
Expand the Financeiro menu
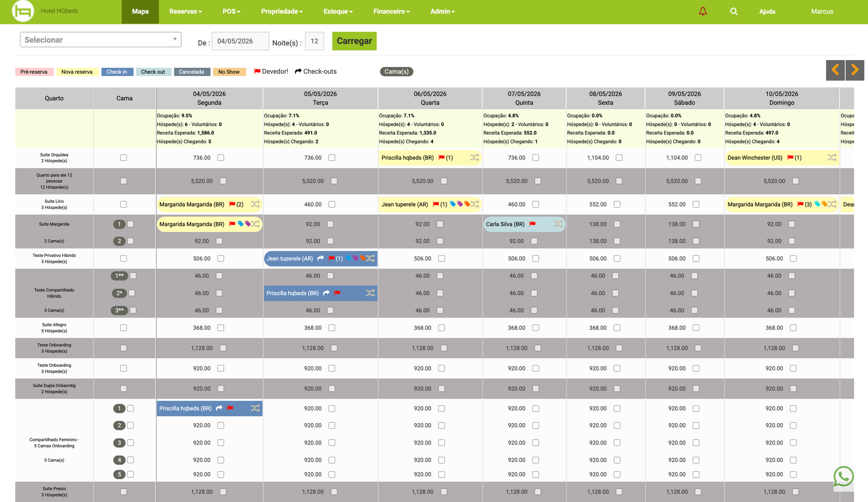(x=392, y=11)
